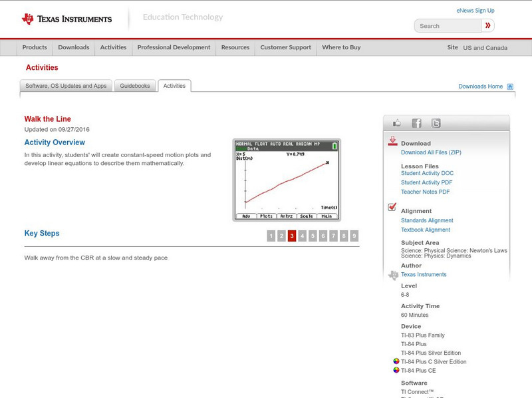The width and height of the screenshot is (532, 398).
Task: Click the '6-8' level value
Action: pos(405,295)
